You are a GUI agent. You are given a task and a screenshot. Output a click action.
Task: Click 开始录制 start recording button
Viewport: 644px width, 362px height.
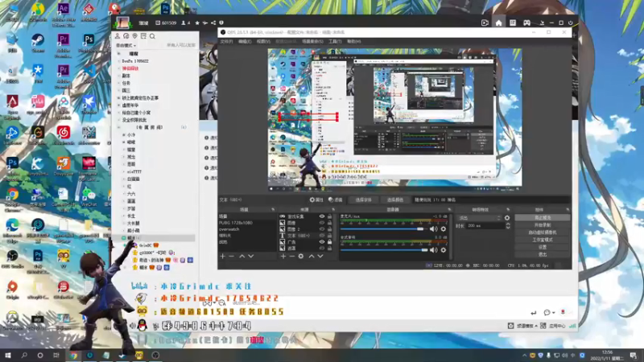[542, 225]
